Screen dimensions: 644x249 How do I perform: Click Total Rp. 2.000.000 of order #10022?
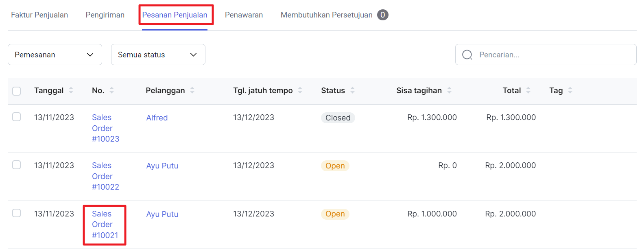pos(511,165)
